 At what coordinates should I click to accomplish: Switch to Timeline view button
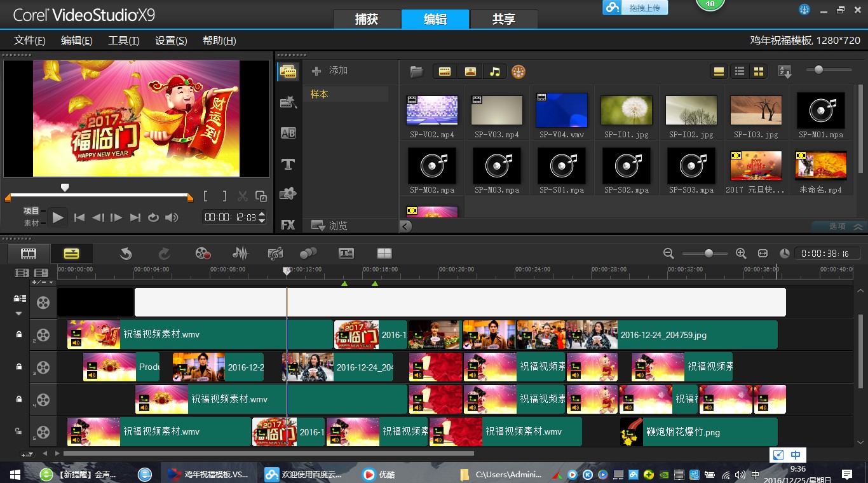coord(72,254)
